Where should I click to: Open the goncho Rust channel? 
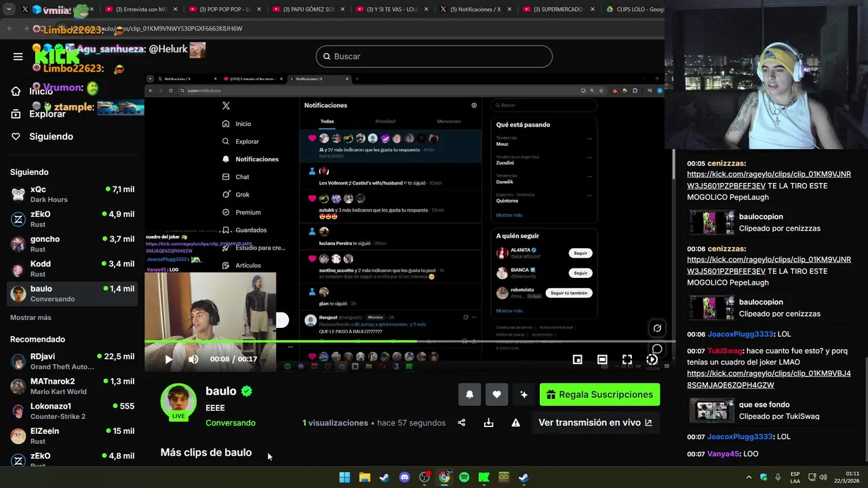(72, 244)
